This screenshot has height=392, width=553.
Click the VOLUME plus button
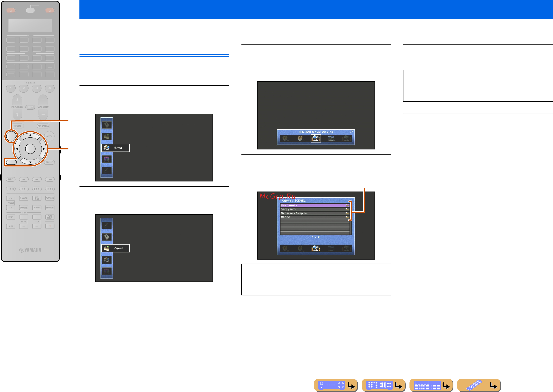[x=43, y=100]
